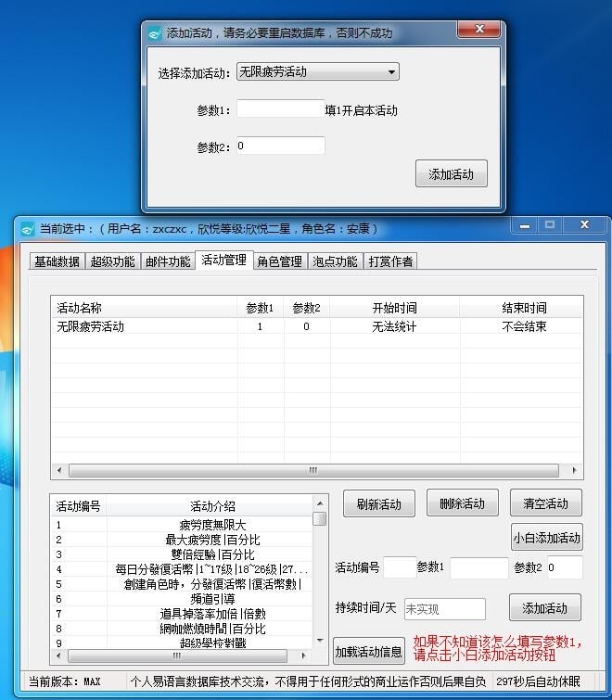This screenshot has width=612, height=700.
Task: Switch to the 基础数据 tab
Action: pyautogui.click(x=57, y=261)
